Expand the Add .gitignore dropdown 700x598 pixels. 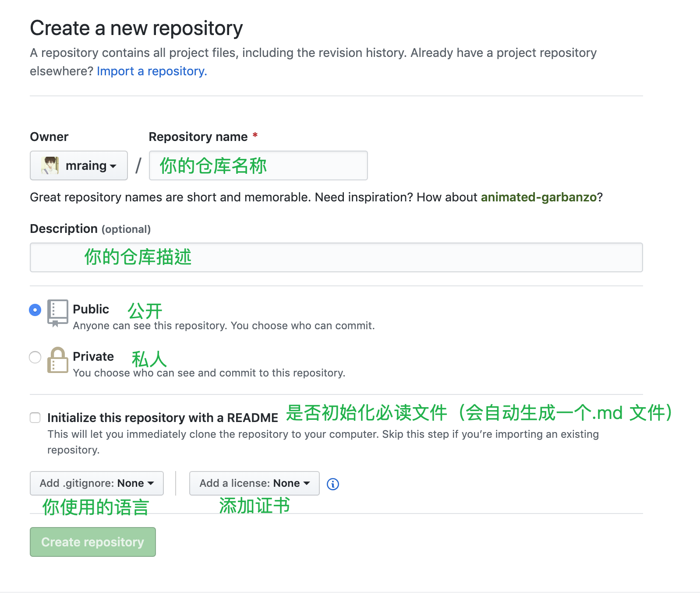coord(96,483)
